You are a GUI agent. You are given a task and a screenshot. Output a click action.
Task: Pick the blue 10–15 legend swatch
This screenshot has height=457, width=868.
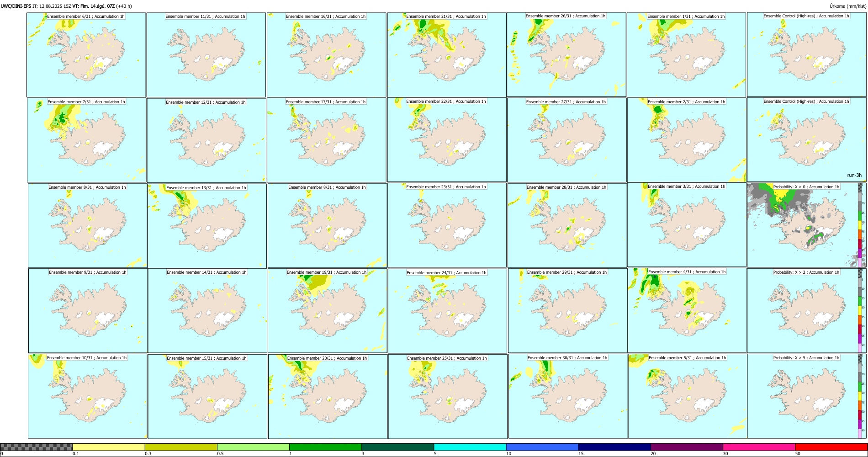click(x=542, y=447)
